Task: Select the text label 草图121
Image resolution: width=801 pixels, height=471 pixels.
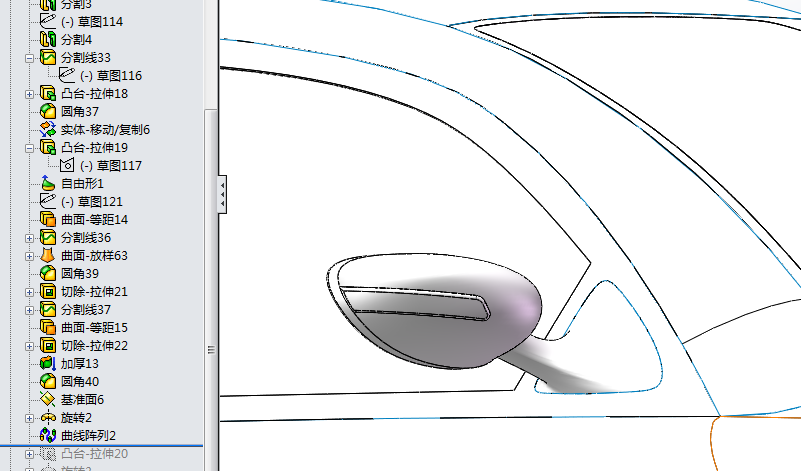Action: 100,201
